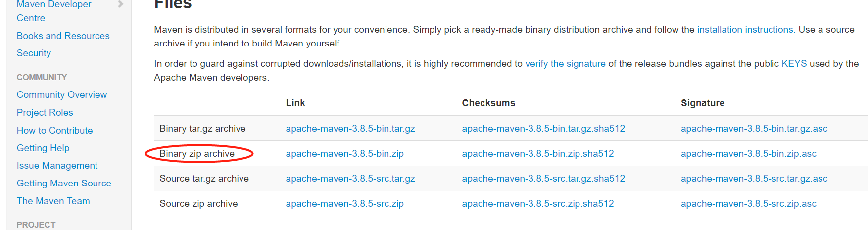
Task: Open the How to Contribute page
Action: point(54,130)
